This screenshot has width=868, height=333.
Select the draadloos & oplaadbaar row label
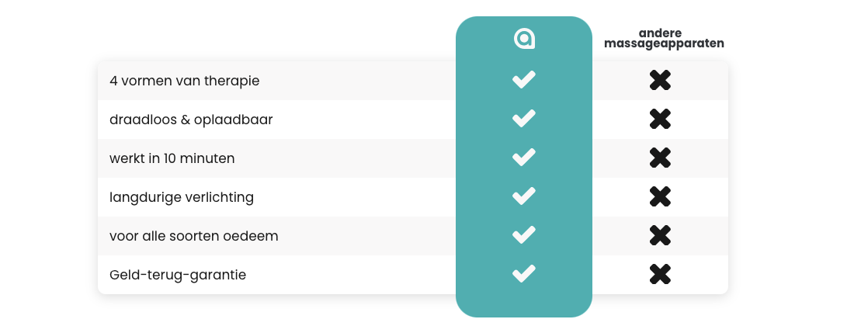pos(191,120)
